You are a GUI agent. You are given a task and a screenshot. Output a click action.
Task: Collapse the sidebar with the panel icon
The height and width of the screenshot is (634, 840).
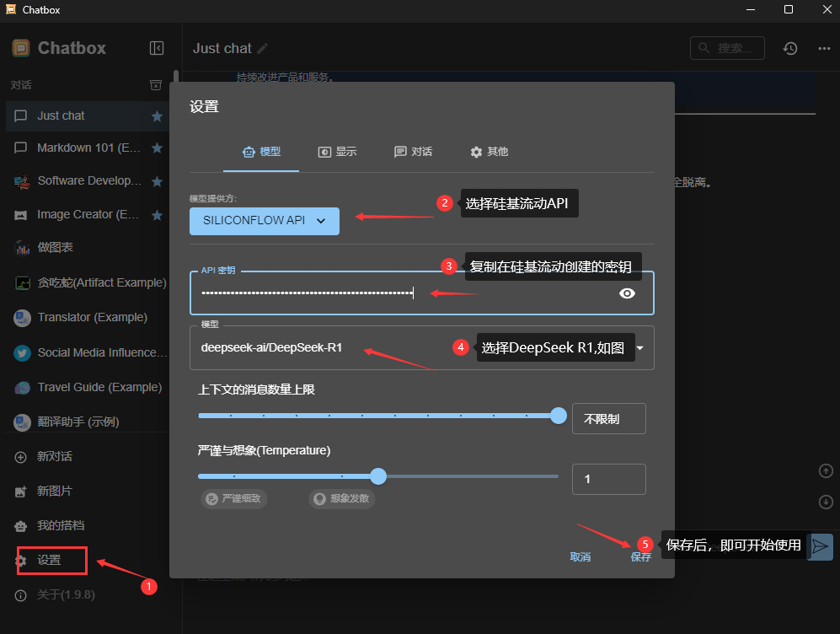tap(157, 48)
